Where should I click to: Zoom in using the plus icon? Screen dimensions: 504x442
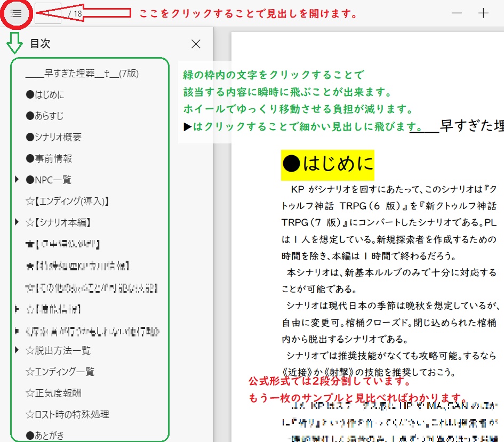483,13
